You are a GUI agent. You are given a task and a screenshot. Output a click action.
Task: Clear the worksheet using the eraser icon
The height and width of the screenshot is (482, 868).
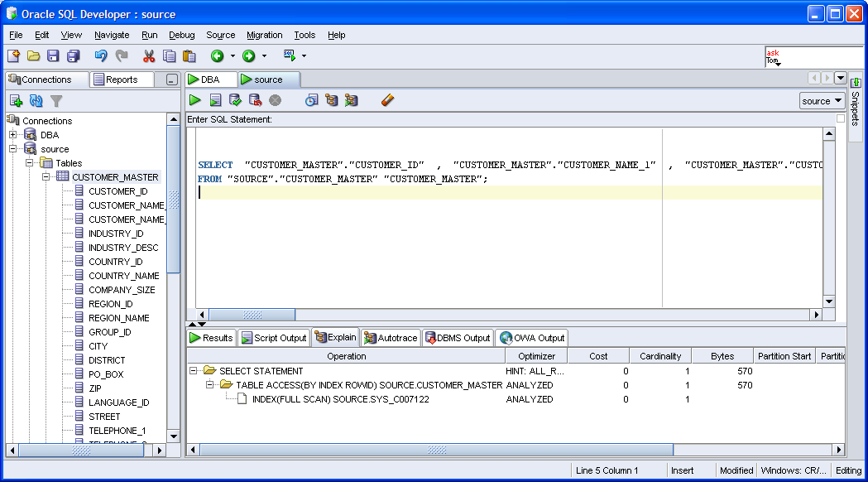[x=386, y=99]
